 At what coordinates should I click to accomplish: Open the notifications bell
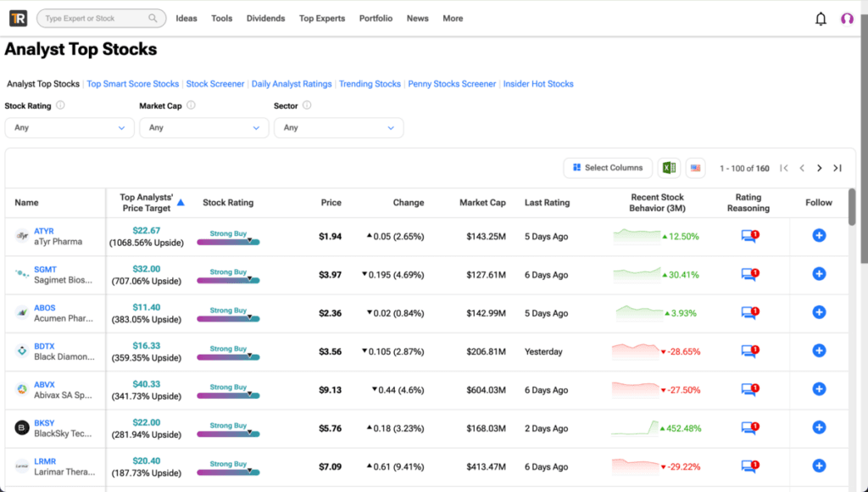821,19
